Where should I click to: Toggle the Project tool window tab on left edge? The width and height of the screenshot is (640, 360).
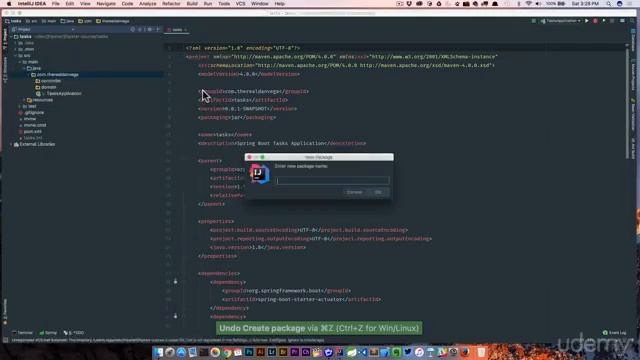tap(5, 39)
